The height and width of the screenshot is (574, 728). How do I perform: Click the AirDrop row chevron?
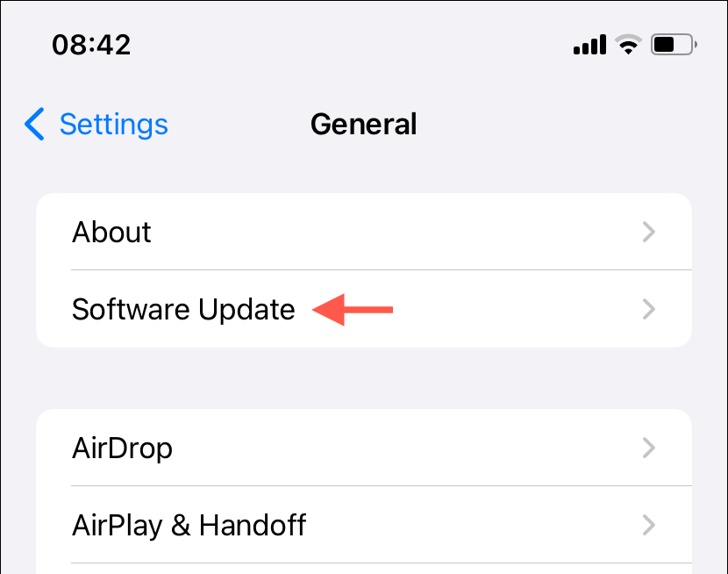click(x=648, y=448)
